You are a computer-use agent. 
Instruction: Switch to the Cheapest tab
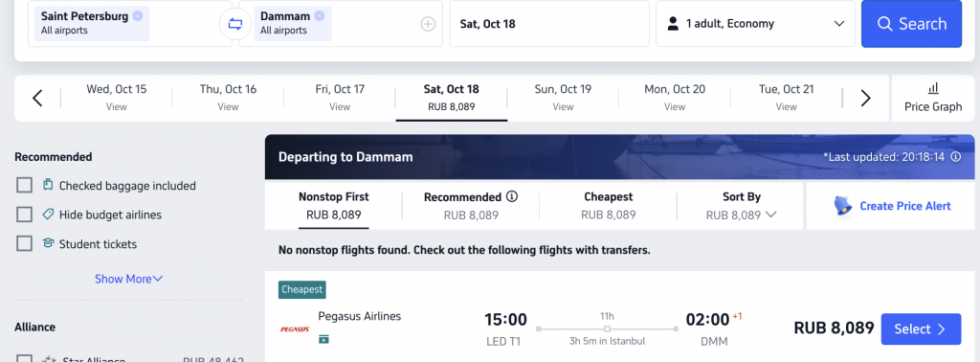608,206
